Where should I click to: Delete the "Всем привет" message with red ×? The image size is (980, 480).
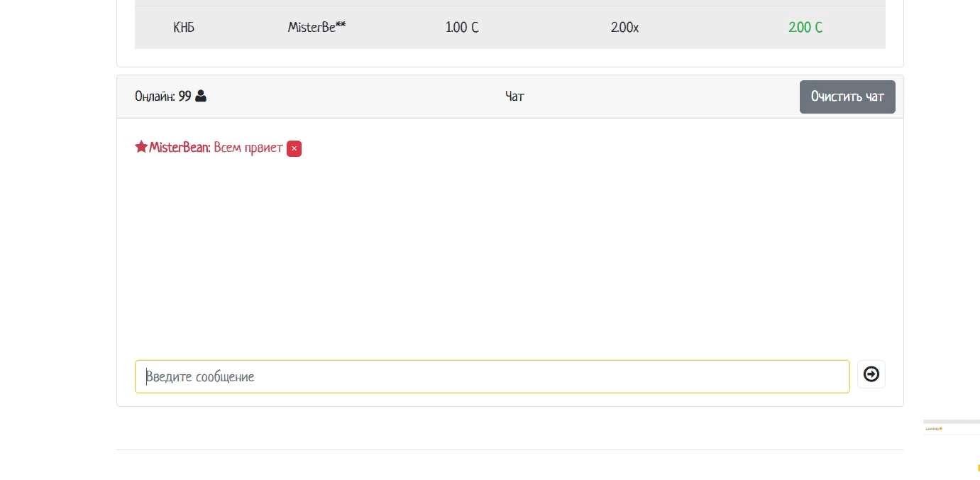pyautogui.click(x=294, y=148)
